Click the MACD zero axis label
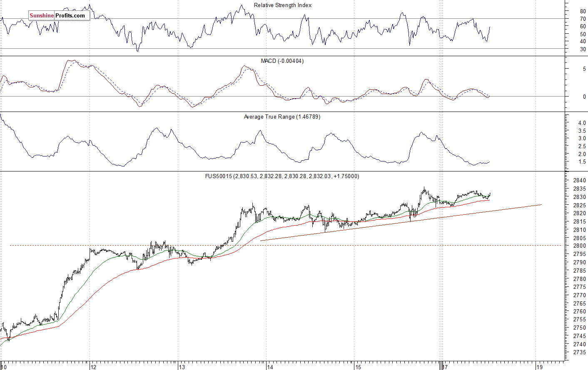The width and height of the screenshot is (588, 370). (x=584, y=97)
